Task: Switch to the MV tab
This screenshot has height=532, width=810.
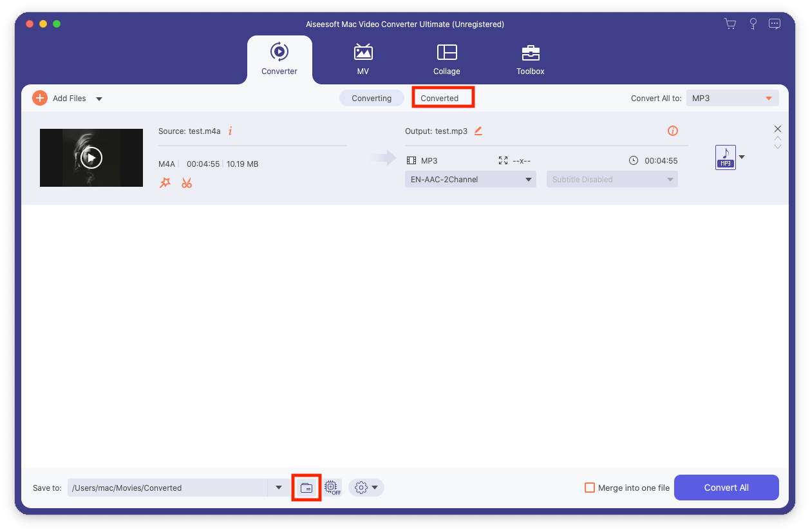Action: tap(363, 59)
